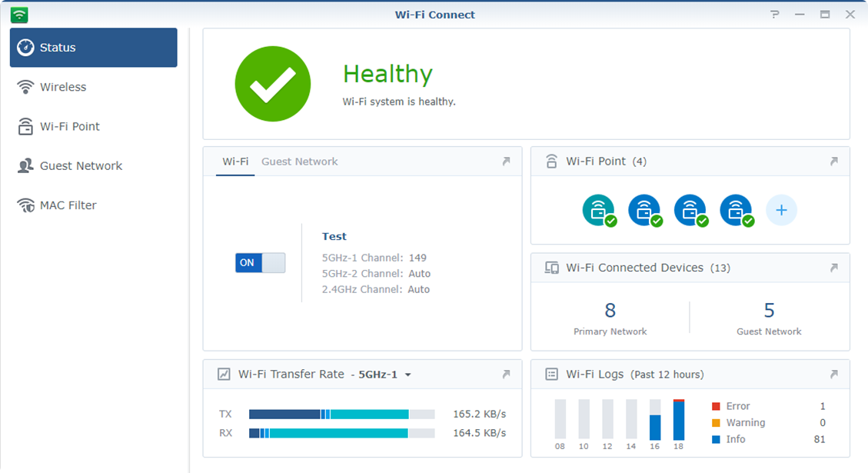Select the second Wi-Fi Point icon

pyautogui.click(x=644, y=209)
